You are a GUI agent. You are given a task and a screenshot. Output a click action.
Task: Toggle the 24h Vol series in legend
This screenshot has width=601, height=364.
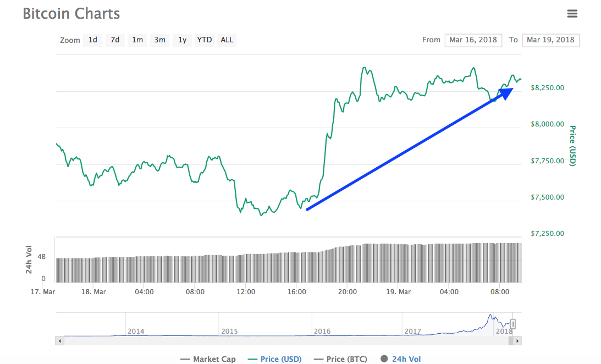point(400,359)
